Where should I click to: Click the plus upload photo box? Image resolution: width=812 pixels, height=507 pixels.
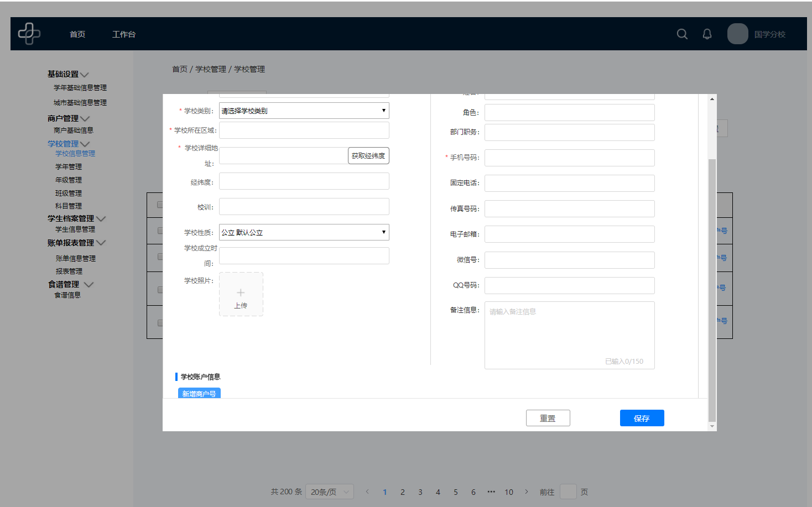pos(241,294)
